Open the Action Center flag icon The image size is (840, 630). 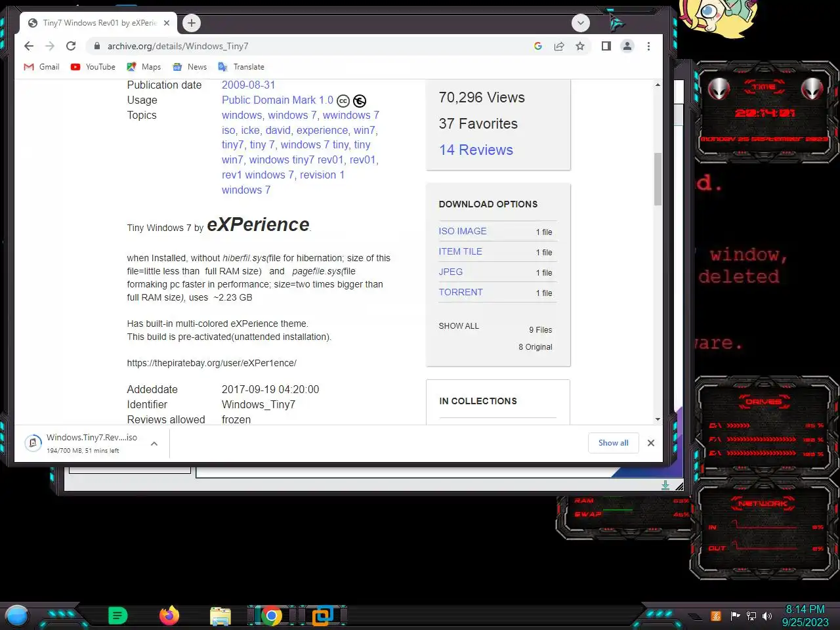point(735,616)
